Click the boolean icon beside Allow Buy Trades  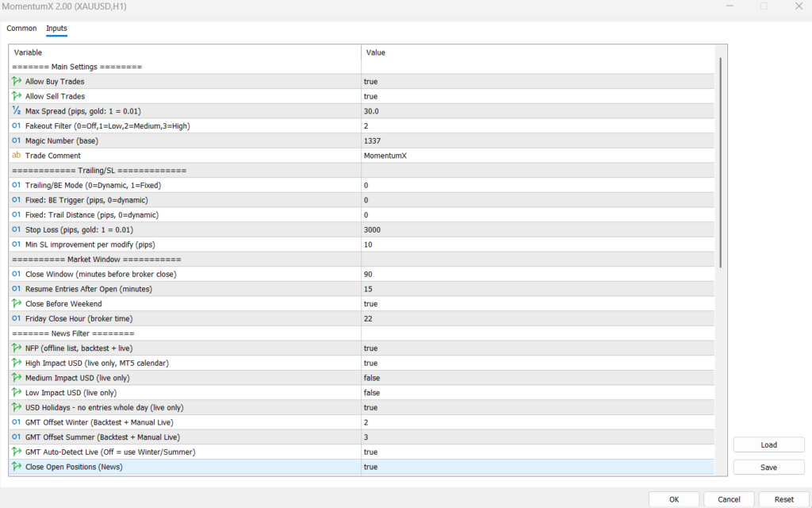click(17, 82)
